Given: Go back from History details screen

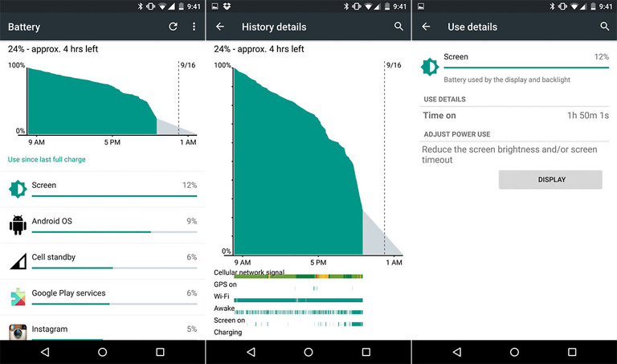Looking at the screenshot, I should click(220, 27).
